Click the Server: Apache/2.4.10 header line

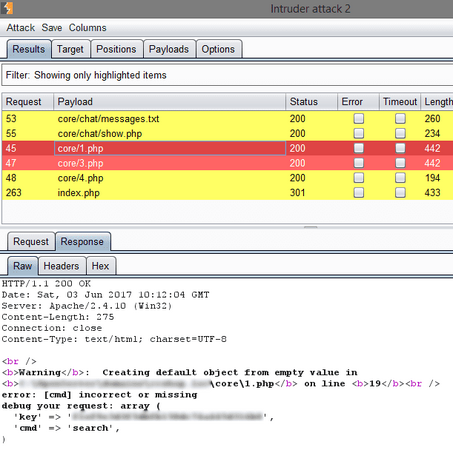87,306
